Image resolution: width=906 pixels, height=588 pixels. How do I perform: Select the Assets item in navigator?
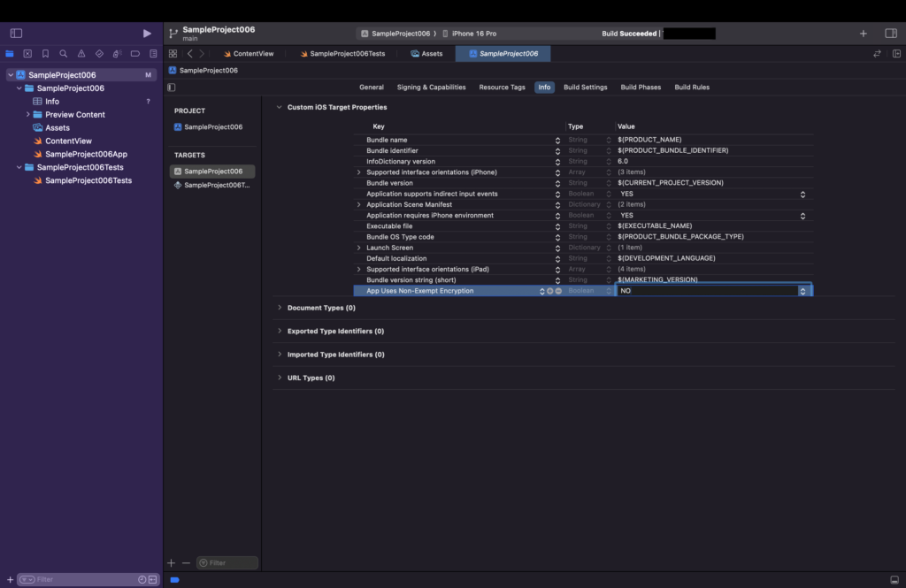click(58, 127)
